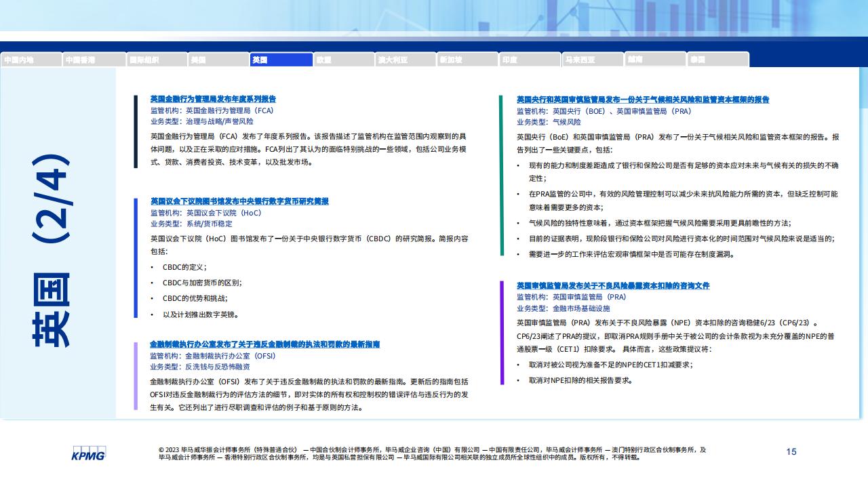The width and height of the screenshot is (868, 488).
Task: Go to the 马来西亚 tab
Action: pyautogui.click(x=593, y=60)
